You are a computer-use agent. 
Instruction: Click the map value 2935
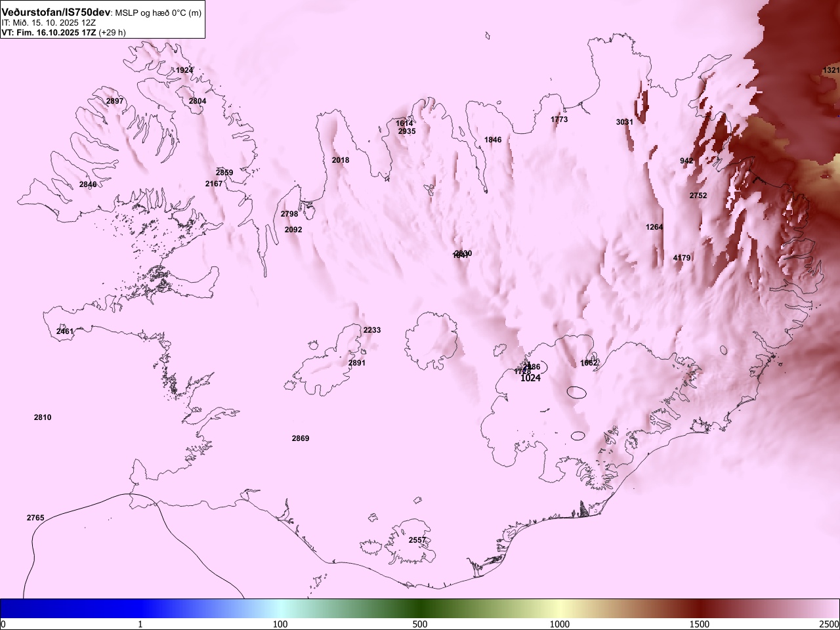(x=407, y=131)
